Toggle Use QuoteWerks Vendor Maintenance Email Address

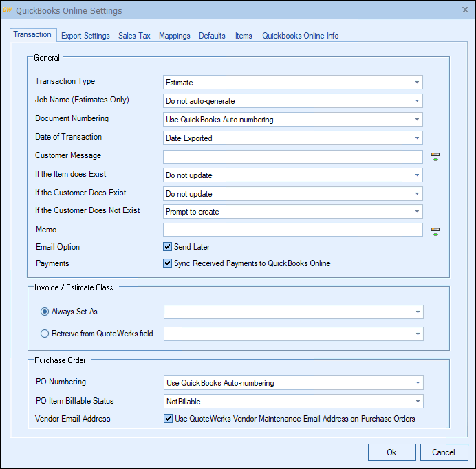pyautogui.click(x=168, y=419)
